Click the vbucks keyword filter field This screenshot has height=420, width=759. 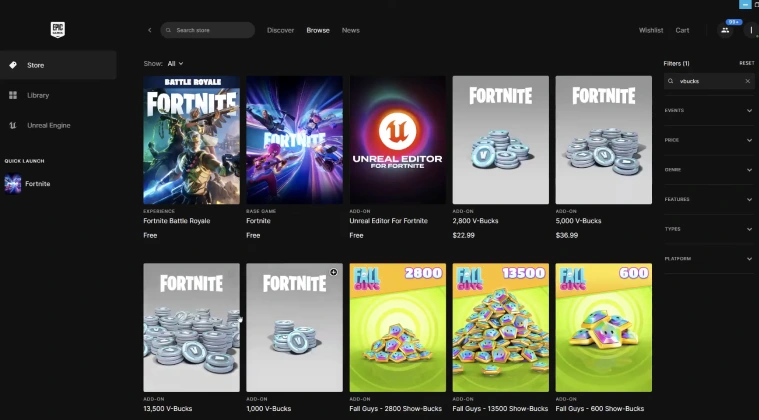(x=709, y=81)
